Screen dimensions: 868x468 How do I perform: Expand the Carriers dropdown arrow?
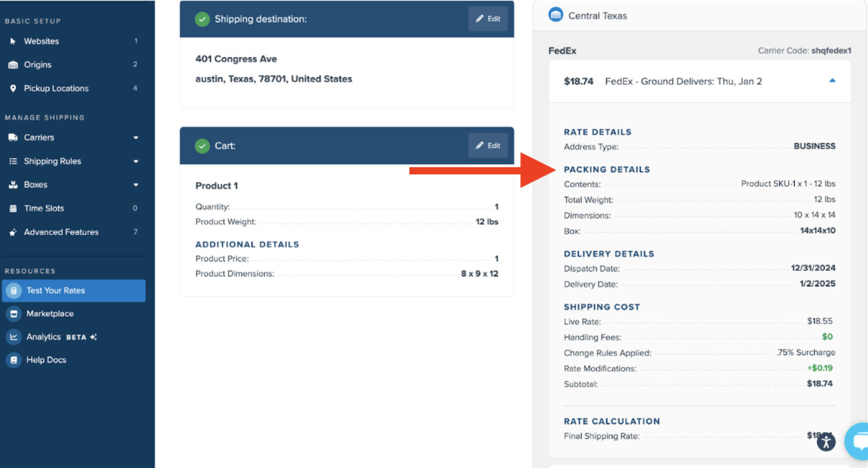tap(135, 138)
